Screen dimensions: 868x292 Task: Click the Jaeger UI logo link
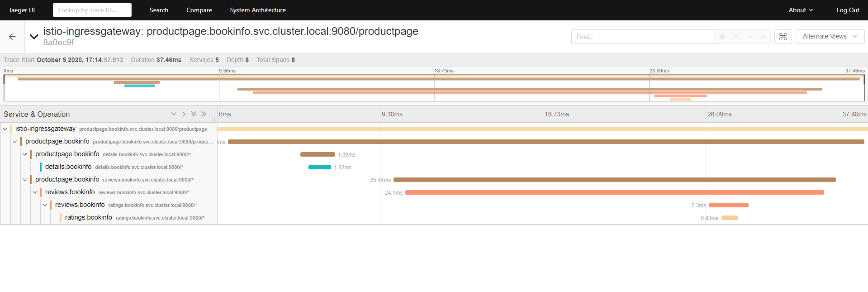pyautogui.click(x=22, y=10)
